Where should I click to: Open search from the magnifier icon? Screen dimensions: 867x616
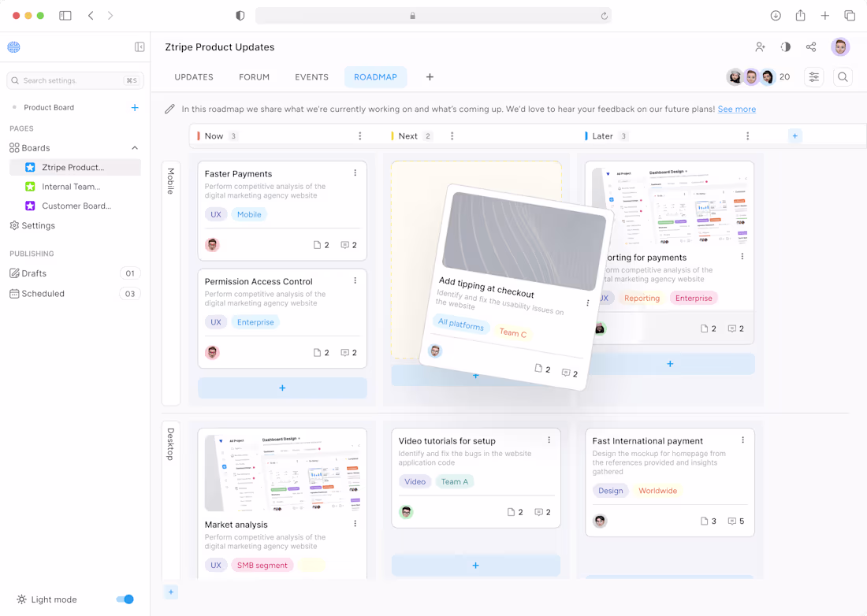click(x=843, y=77)
